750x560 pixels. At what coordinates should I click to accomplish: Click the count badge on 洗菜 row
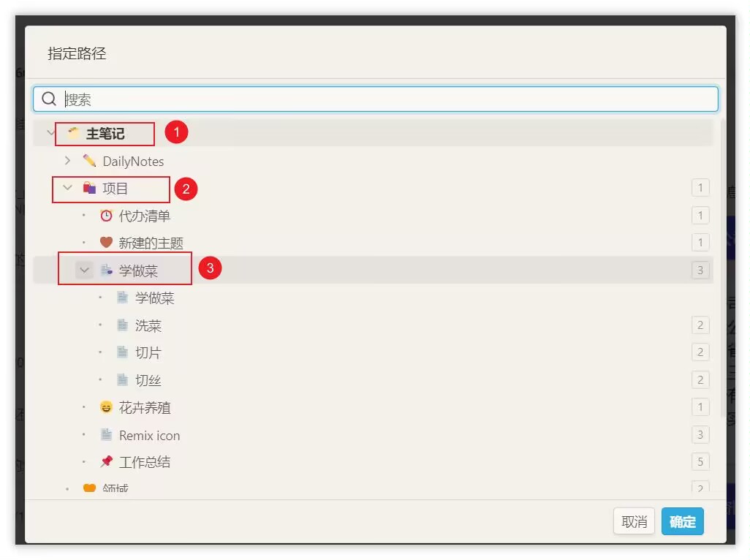tap(700, 325)
